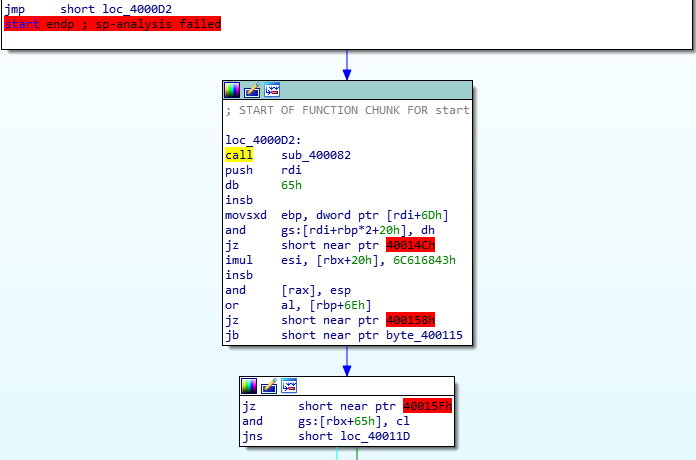Click the 'db 65h' line
Screen dimensions: 696x460
[x=263, y=185]
